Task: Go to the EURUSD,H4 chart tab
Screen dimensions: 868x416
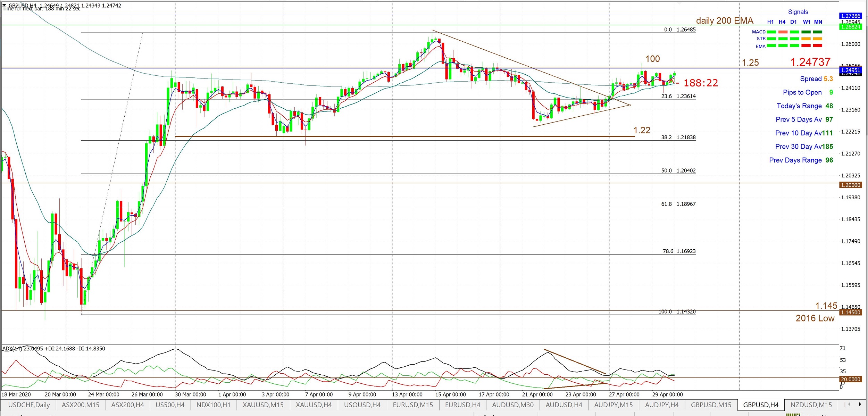Action: [462, 405]
